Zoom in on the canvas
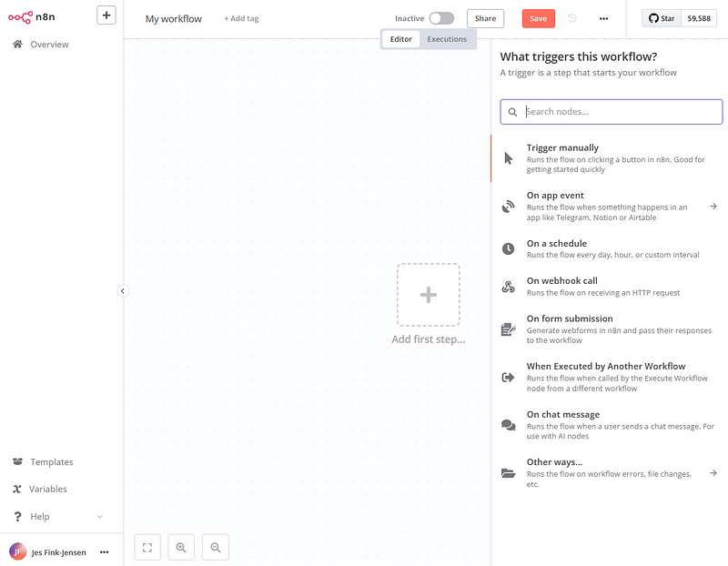Viewport: 728px width, 566px height. tap(181, 548)
